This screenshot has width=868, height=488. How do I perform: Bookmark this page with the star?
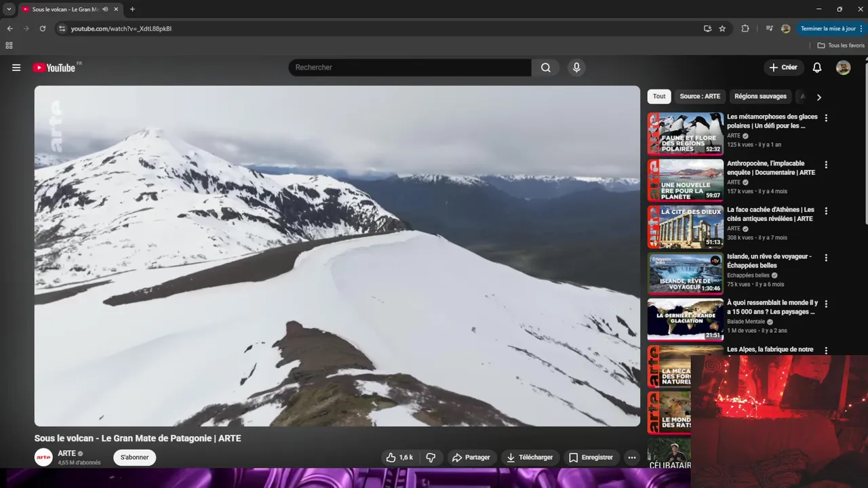click(722, 28)
